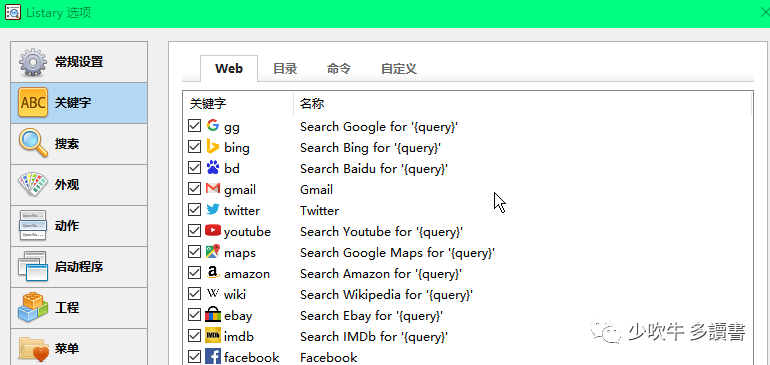Toggle the imdb keyword checkbox
770x365 pixels.
(x=194, y=336)
